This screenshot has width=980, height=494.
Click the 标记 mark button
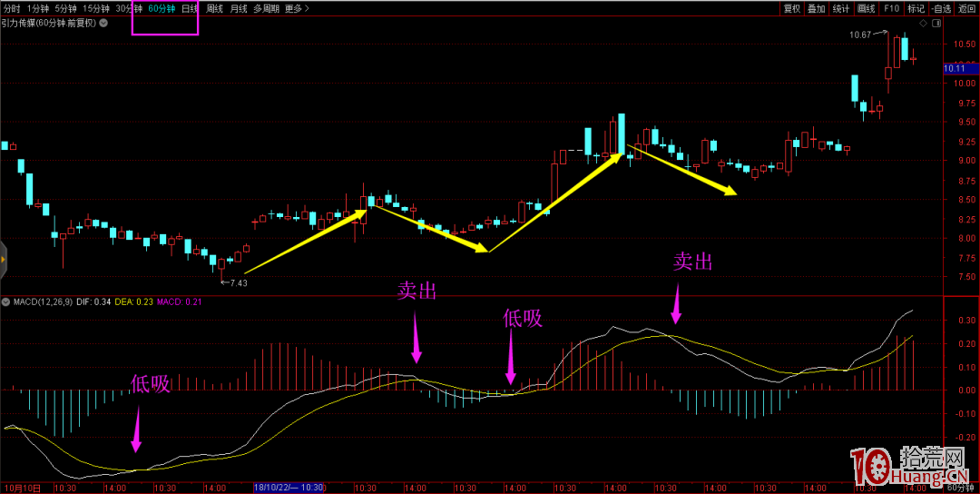click(916, 9)
